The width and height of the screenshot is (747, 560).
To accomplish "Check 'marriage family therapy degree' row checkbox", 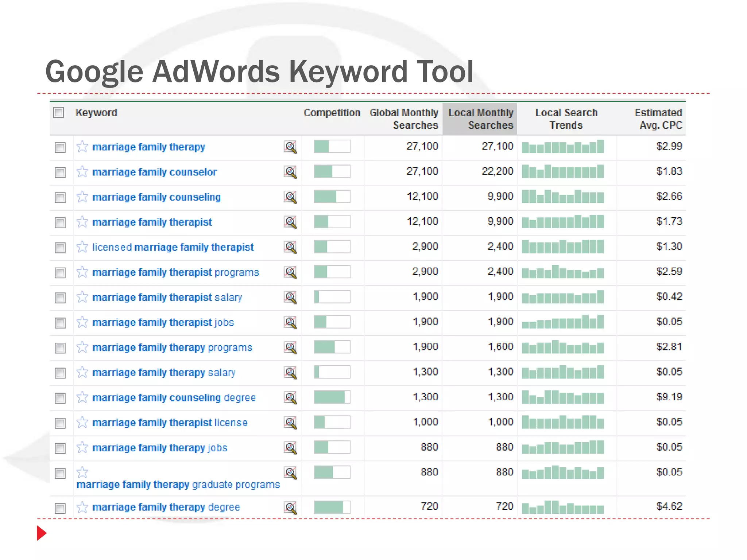I will point(60,508).
